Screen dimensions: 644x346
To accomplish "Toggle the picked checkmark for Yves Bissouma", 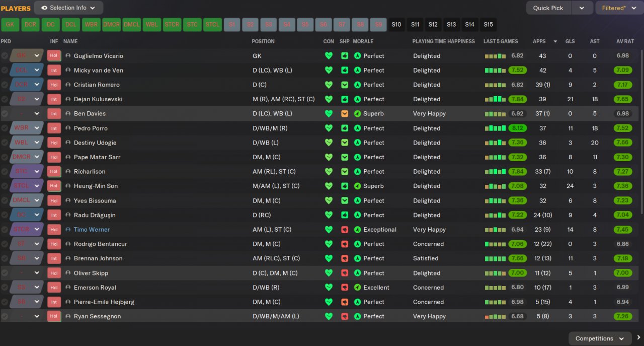I will (5, 201).
